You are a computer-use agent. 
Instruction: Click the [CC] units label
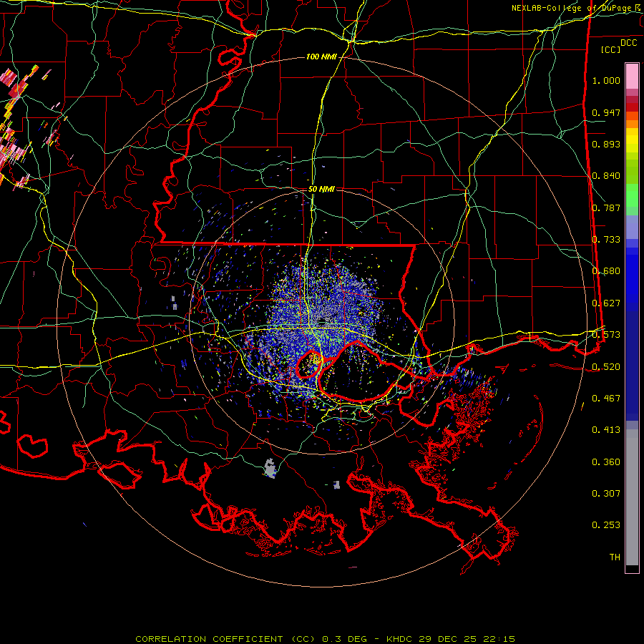click(x=611, y=49)
